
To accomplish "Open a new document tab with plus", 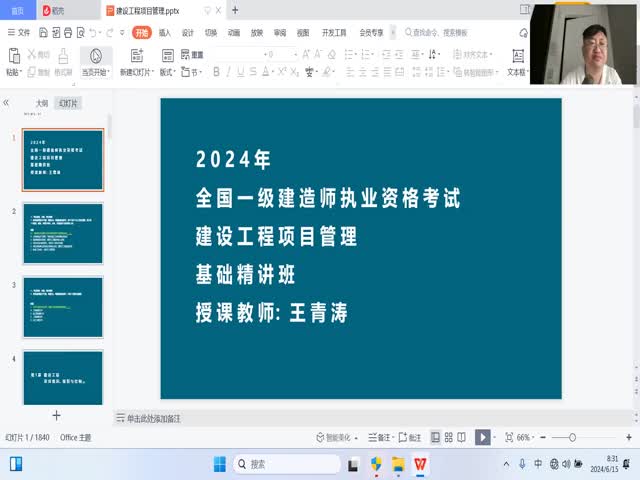I will pos(235,10).
